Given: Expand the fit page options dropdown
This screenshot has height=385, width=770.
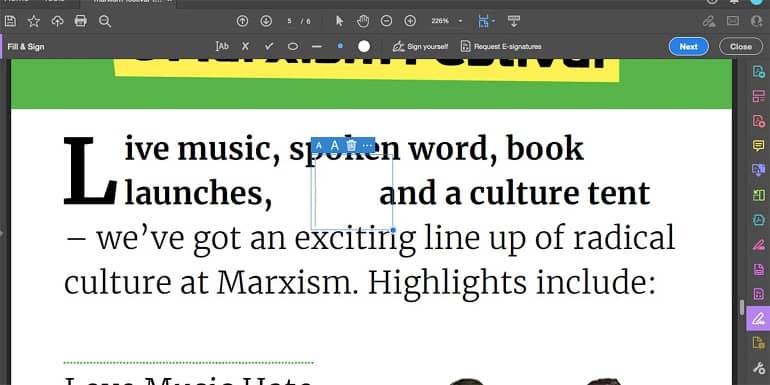Looking at the screenshot, I should 493,21.
